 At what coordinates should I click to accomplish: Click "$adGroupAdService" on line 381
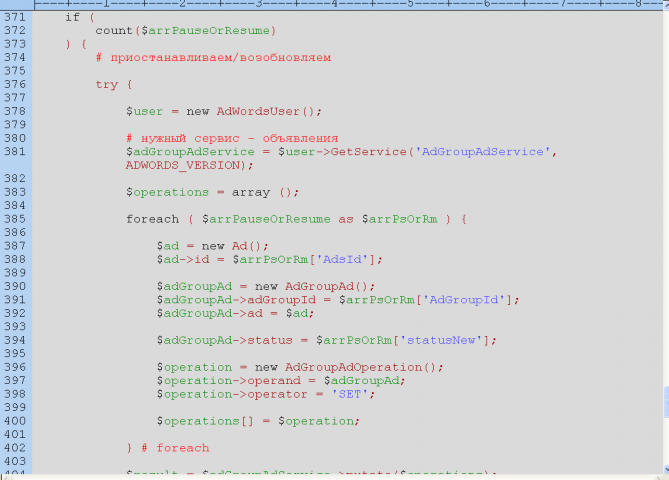coord(190,152)
